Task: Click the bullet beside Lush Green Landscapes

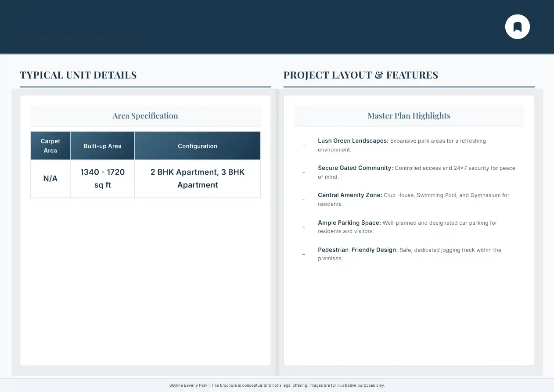Action: pyautogui.click(x=303, y=145)
